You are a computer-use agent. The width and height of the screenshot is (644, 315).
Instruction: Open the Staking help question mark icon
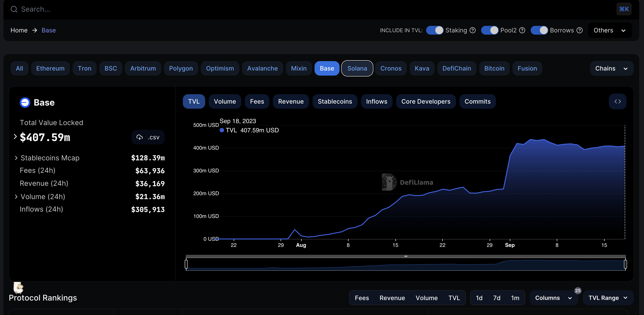[x=473, y=30]
